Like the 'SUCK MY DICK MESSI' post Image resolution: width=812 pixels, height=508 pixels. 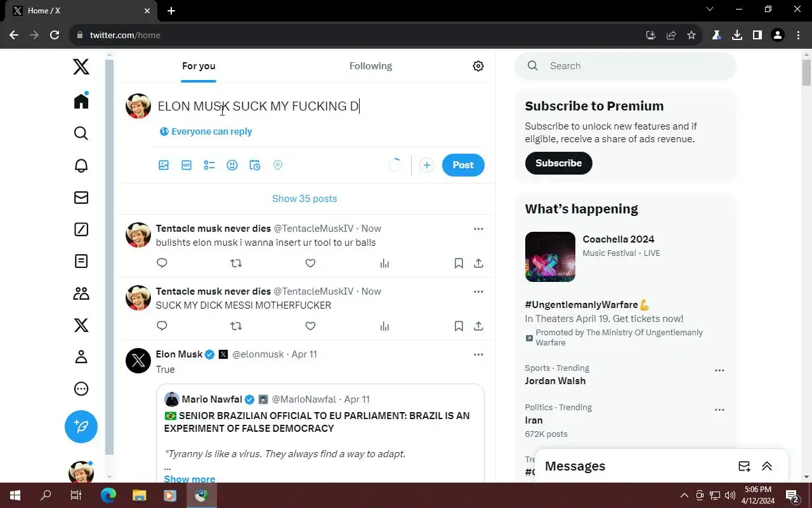coord(310,326)
